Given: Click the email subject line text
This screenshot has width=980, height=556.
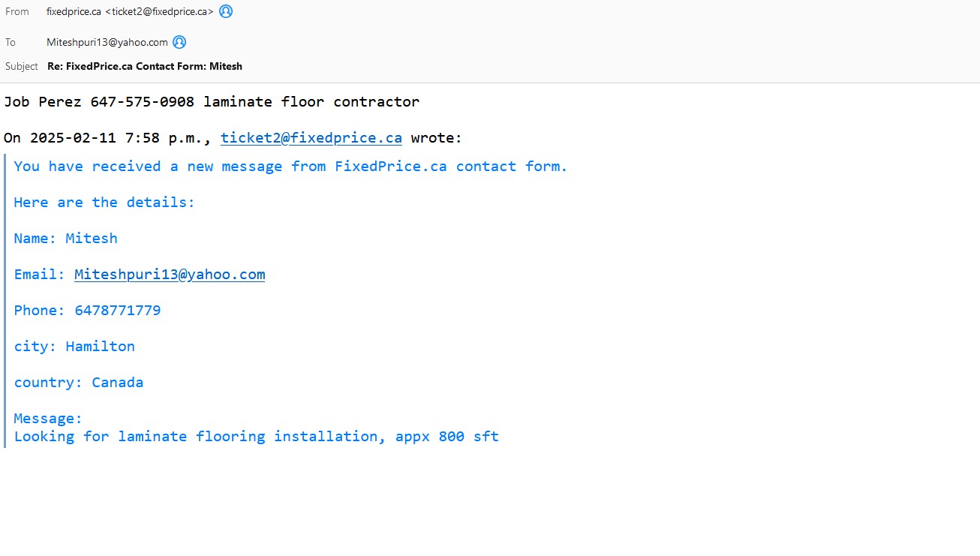Looking at the screenshot, I should [x=145, y=66].
